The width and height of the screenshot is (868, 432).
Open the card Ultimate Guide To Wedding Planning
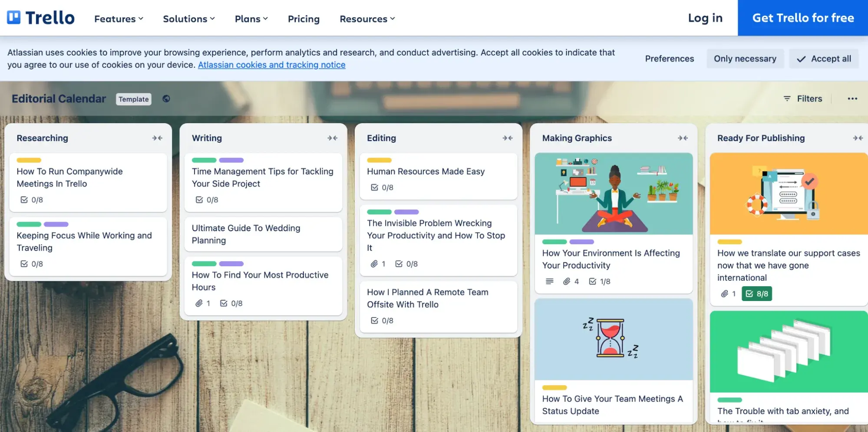click(x=263, y=234)
